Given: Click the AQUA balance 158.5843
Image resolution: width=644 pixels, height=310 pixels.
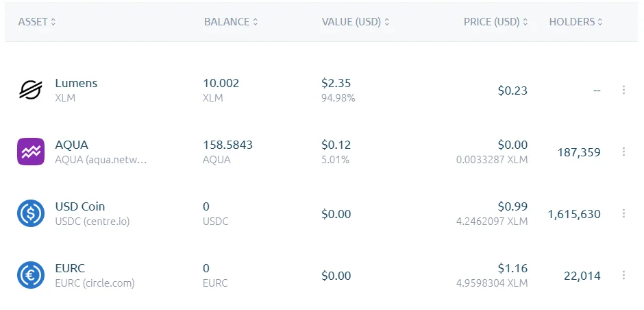Looking at the screenshot, I should 228,145.
